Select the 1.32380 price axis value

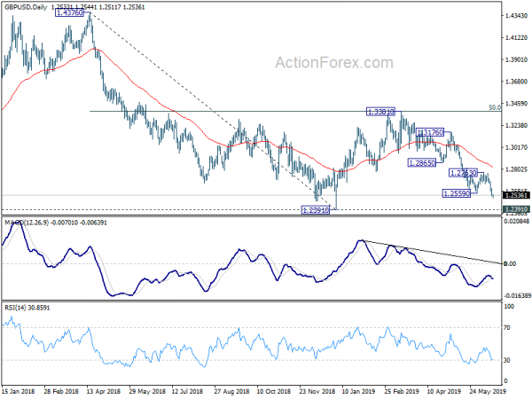(x=516, y=125)
